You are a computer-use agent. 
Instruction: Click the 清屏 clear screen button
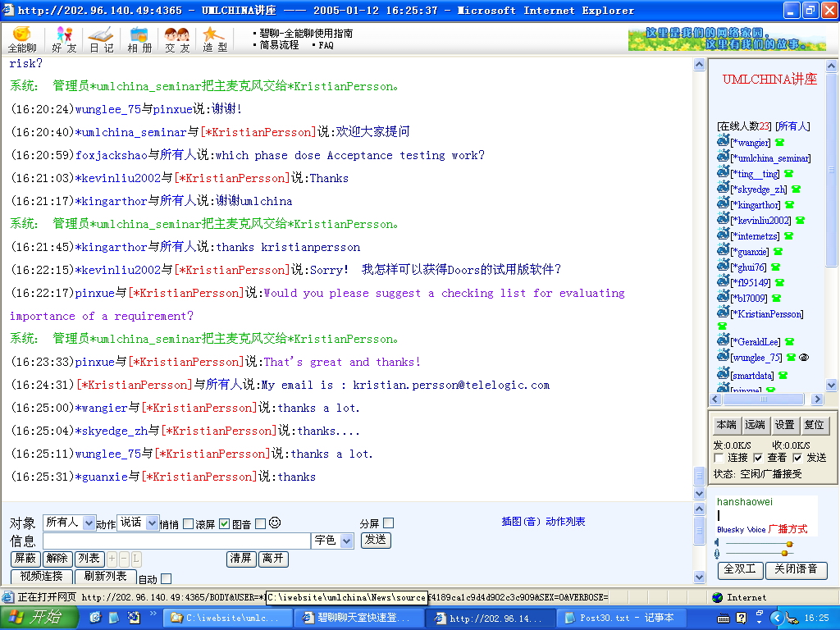(x=241, y=559)
